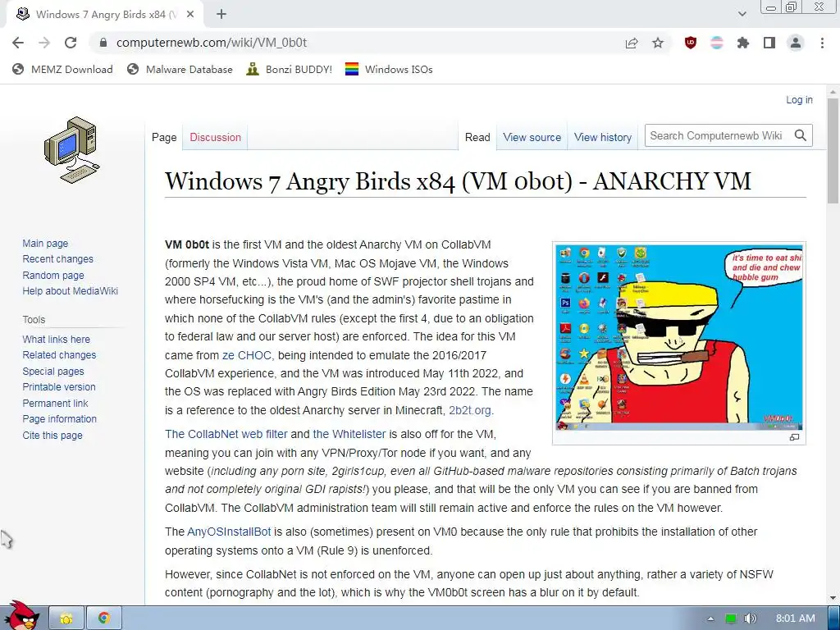Screen dimensions: 840x630
Task: Open What links here tool
Action: pos(57,339)
